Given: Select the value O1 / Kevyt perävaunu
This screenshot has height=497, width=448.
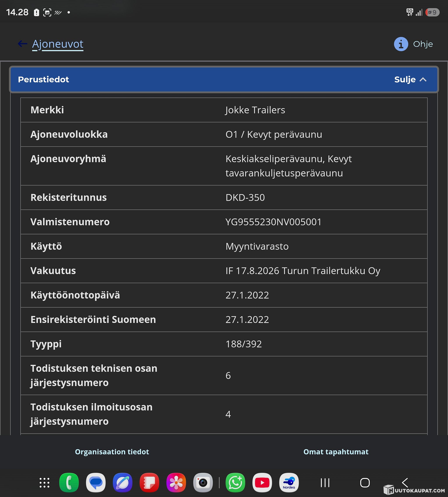Looking at the screenshot, I should [x=274, y=134].
